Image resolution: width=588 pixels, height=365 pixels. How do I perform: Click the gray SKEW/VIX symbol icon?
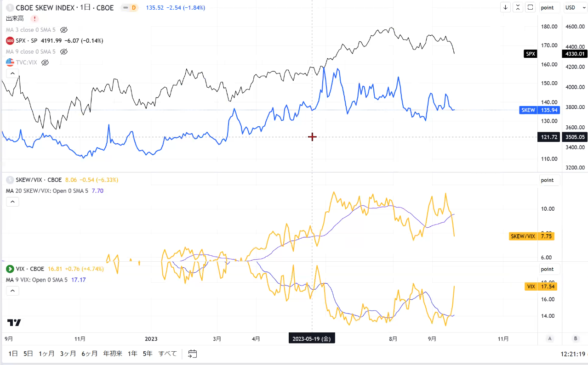(x=10, y=180)
